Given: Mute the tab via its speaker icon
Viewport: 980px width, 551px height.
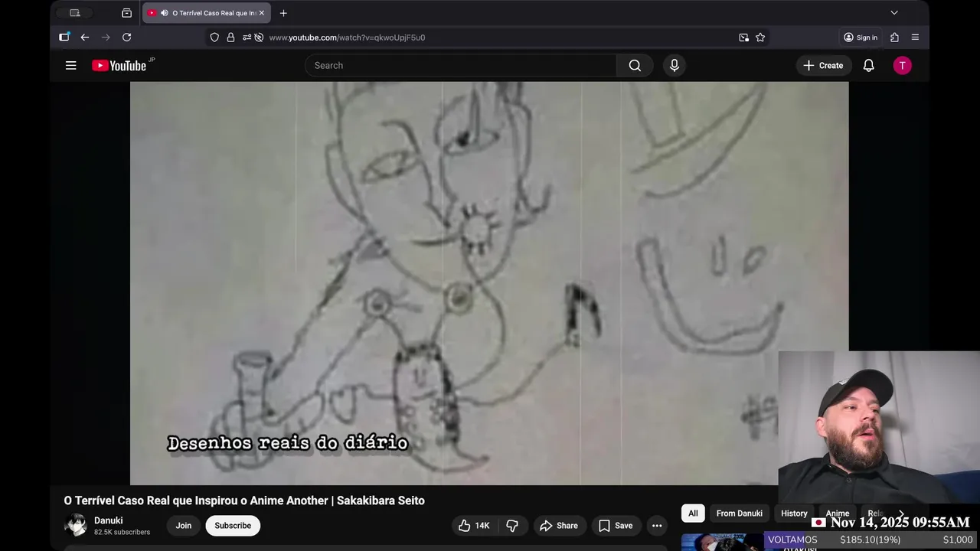Looking at the screenshot, I should 164,13.
